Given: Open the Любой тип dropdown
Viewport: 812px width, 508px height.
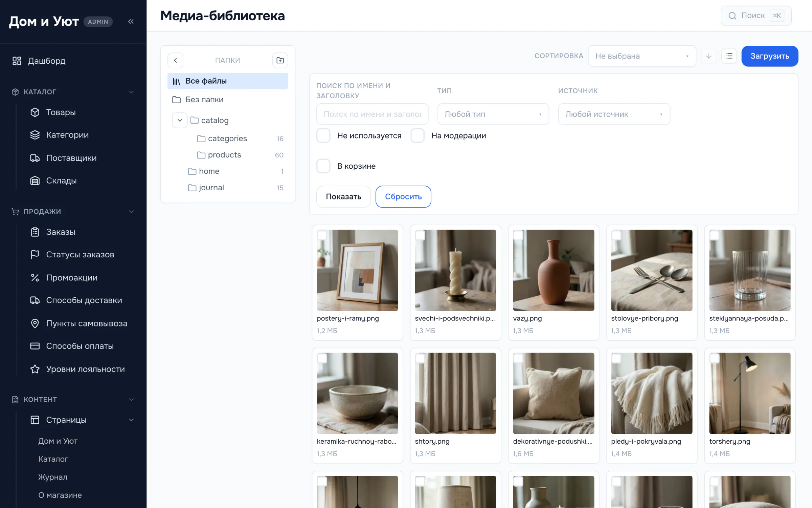Looking at the screenshot, I should (x=493, y=114).
